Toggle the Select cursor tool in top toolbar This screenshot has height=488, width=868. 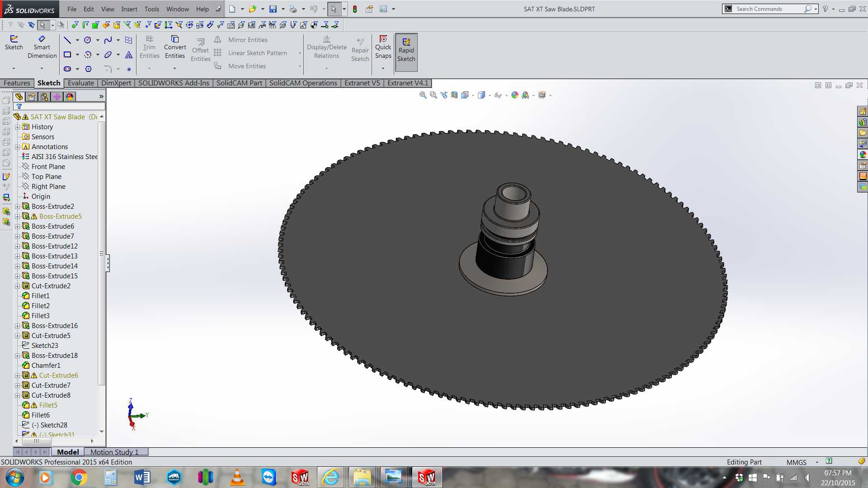click(334, 9)
